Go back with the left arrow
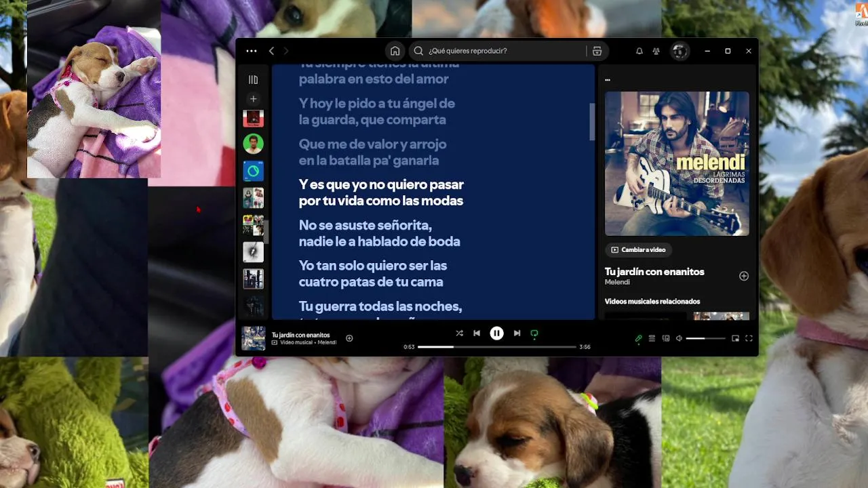Image resolution: width=868 pixels, height=488 pixels. pos(271,51)
